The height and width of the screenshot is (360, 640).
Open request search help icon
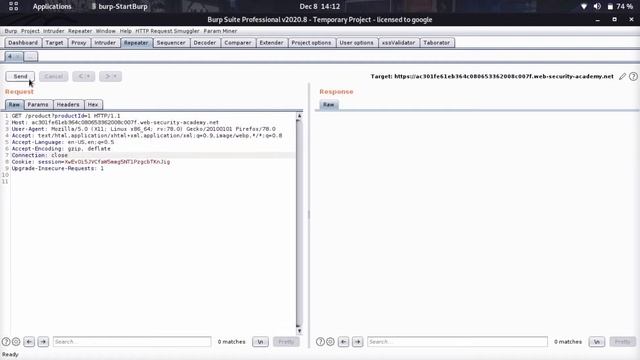point(6,342)
